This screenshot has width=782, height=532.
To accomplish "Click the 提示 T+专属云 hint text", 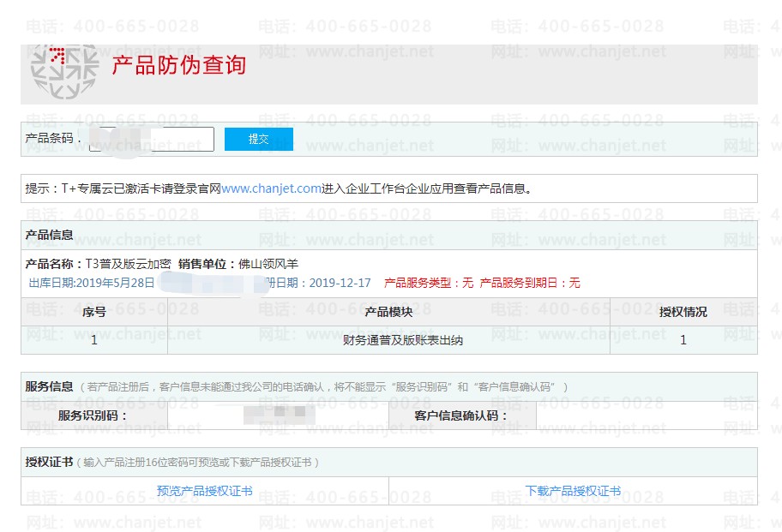I will click(280, 188).
